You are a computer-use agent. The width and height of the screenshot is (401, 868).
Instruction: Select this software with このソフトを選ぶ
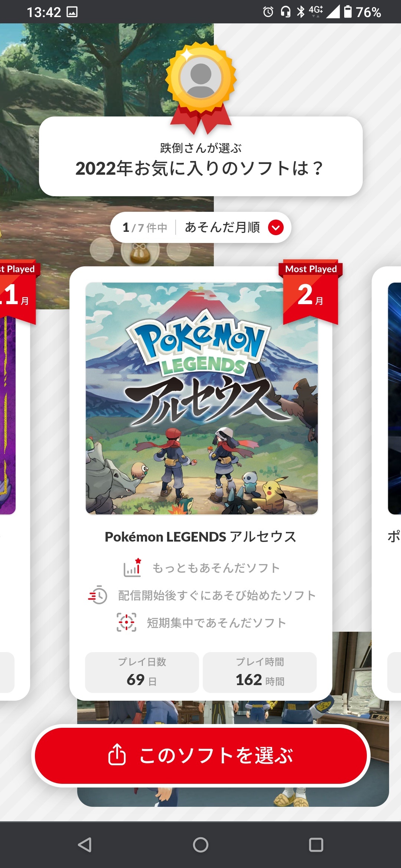pyautogui.click(x=201, y=756)
